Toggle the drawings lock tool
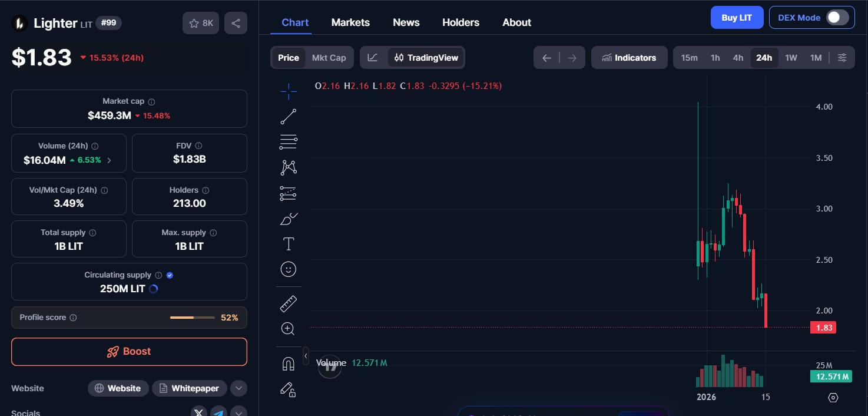Screen dimensions: 868x416 coord(288,389)
